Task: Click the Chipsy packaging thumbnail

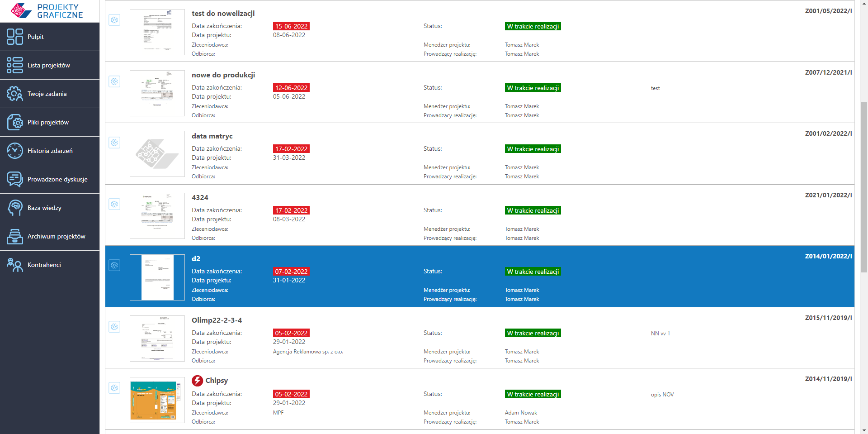Action: pyautogui.click(x=157, y=400)
